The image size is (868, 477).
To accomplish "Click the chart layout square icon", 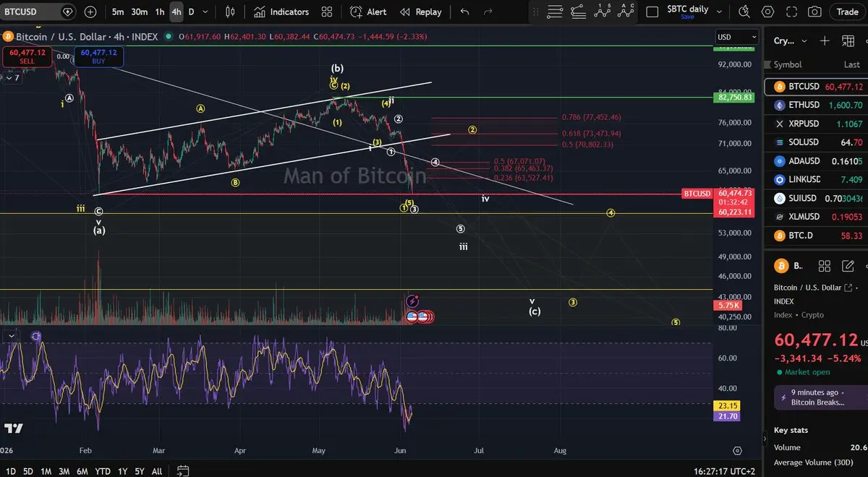I will coord(652,12).
